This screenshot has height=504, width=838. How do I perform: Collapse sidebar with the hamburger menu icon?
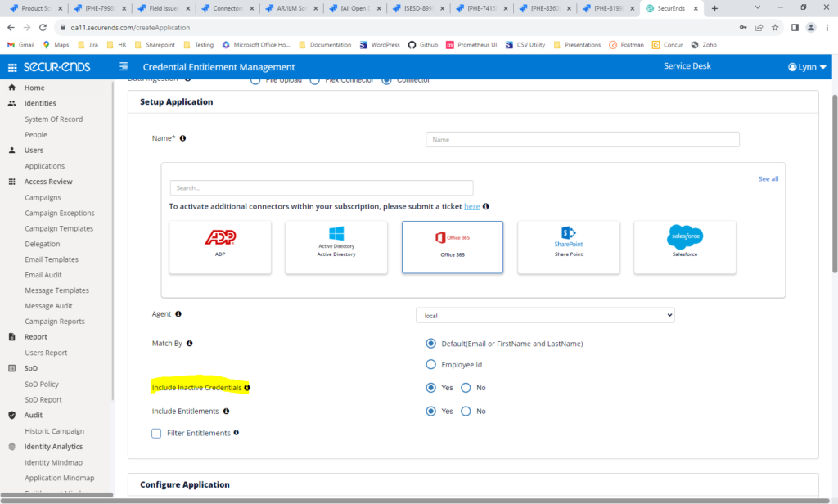click(124, 66)
